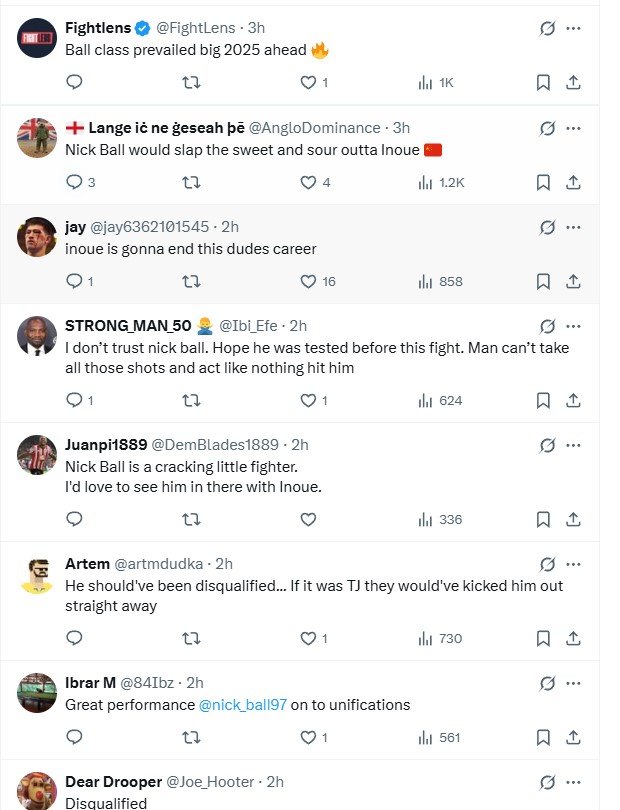Expand more menu on jay's tweet
The image size is (620, 810).
(573, 227)
